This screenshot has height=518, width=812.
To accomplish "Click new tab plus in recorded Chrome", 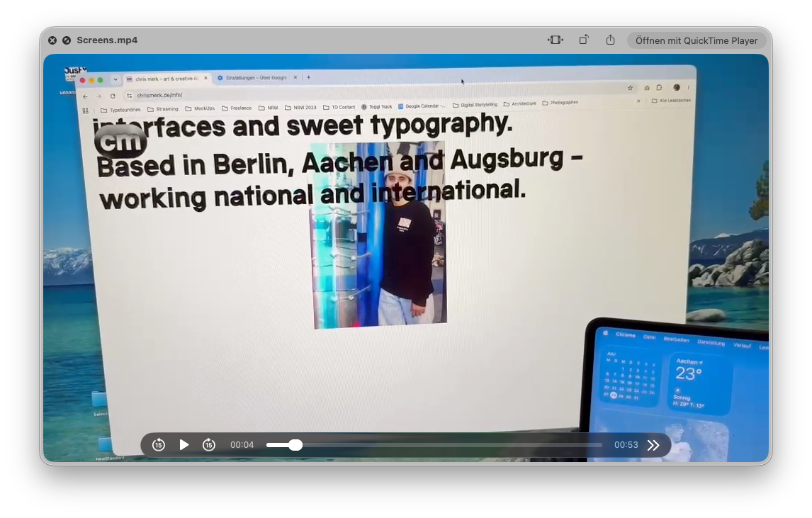I will point(309,77).
